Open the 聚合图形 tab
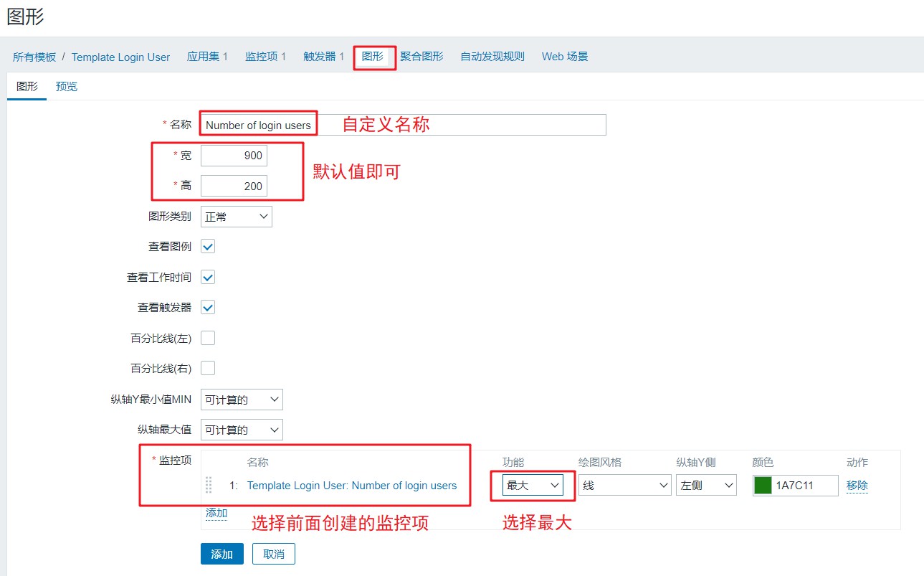 [421, 57]
